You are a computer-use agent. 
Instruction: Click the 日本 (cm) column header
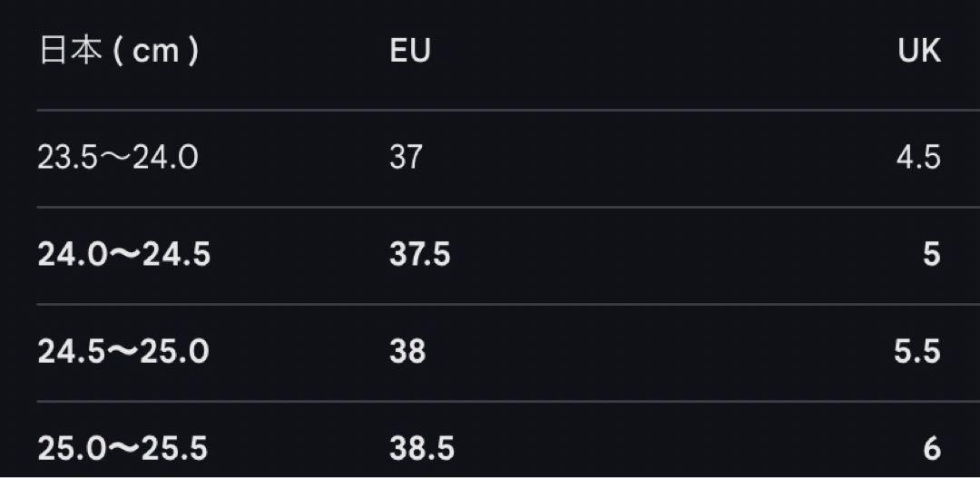click(119, 51)
